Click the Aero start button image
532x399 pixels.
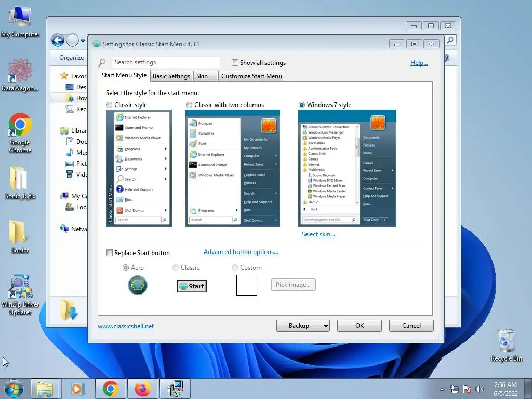click(x=137, y=285)
